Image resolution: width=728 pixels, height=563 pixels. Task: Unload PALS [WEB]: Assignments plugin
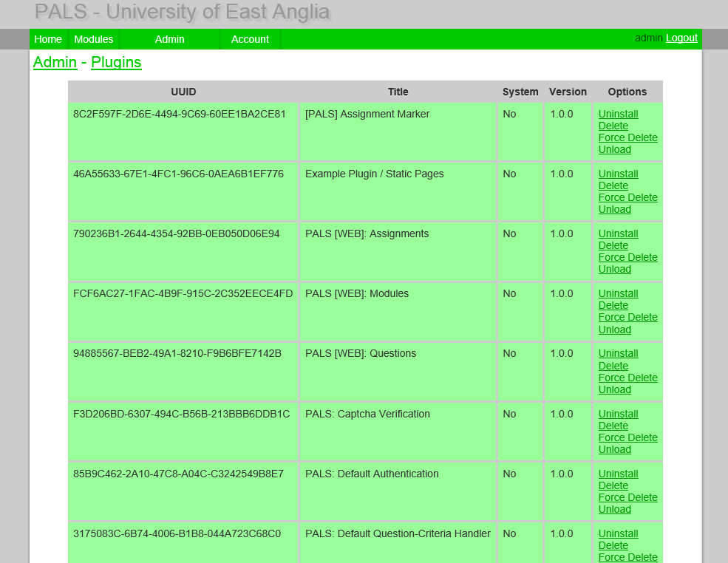click(614, 269)
